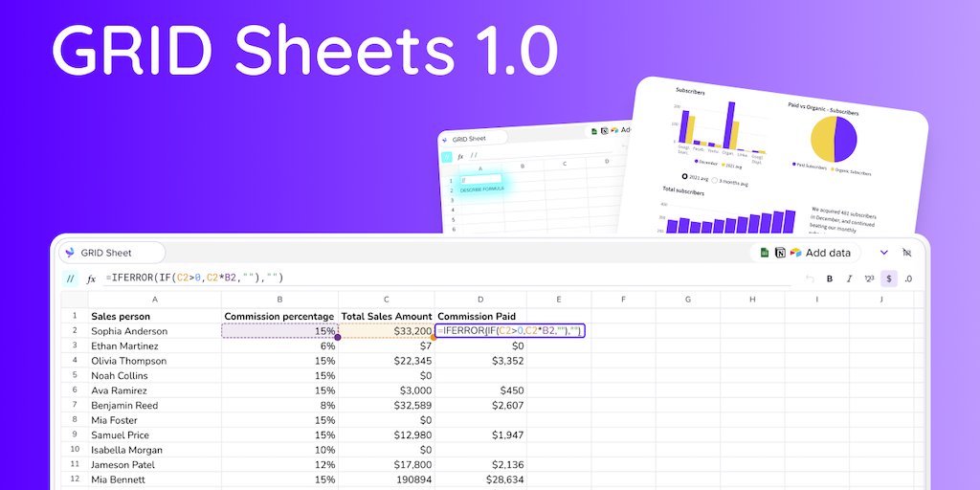Click the Paid vs Organic pie chart
This screenshot has height=490, width=980.
click(834, 139)
